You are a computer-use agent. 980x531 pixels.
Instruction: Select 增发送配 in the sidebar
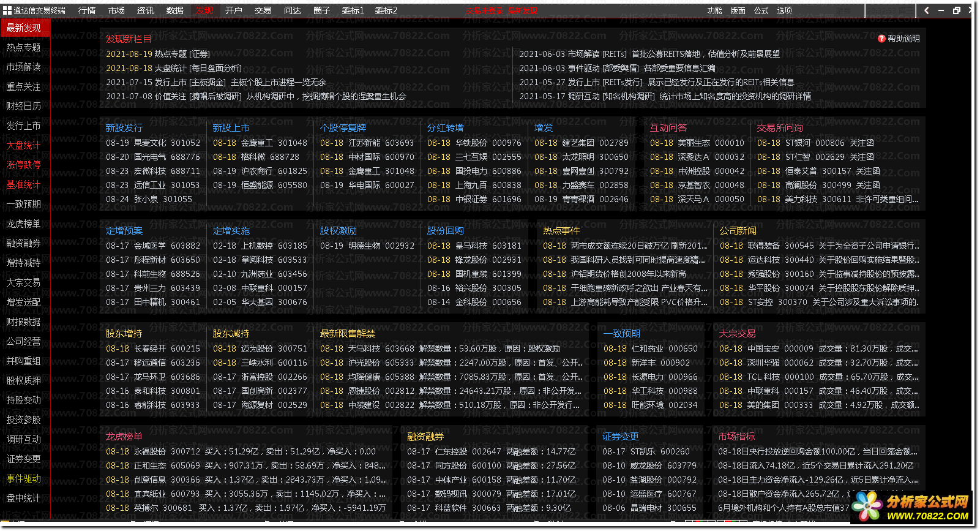tap(24, 302)
